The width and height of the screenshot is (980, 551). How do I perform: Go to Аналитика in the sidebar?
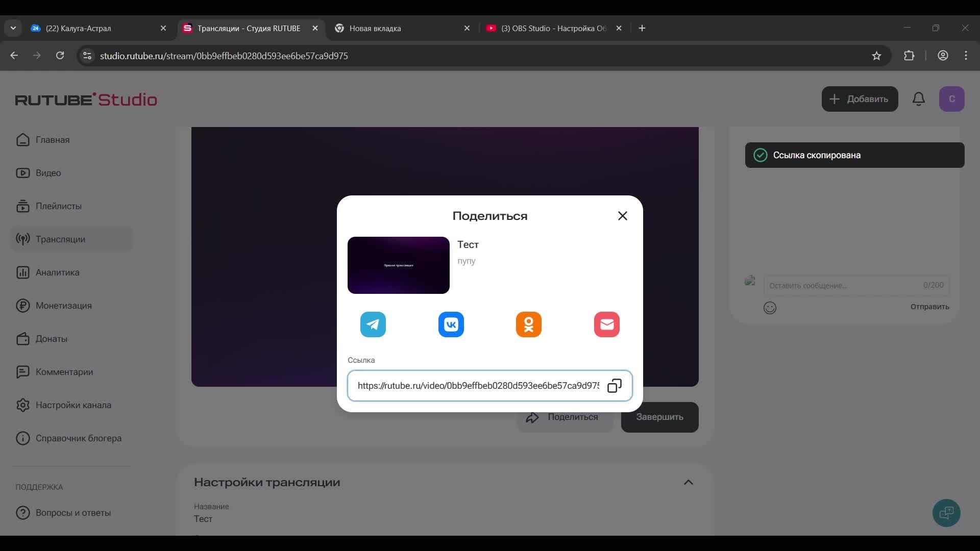point(57,272)
